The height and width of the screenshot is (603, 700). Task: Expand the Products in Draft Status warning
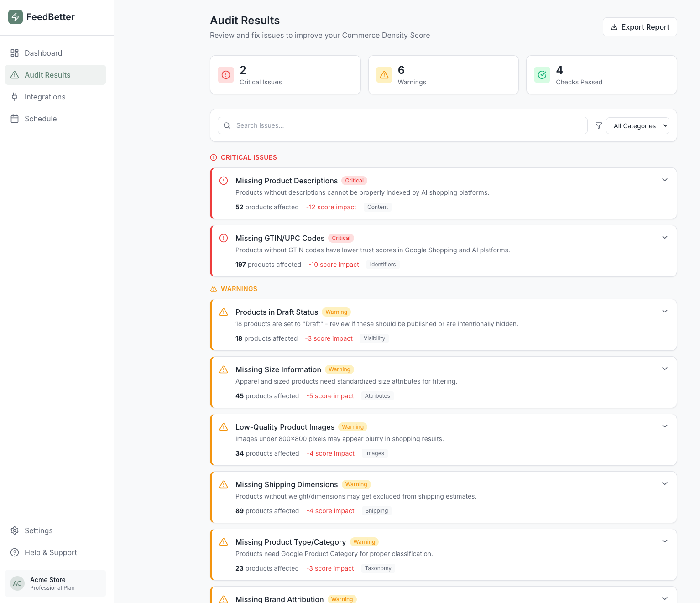pyautogui.click(x=665, y=311)
